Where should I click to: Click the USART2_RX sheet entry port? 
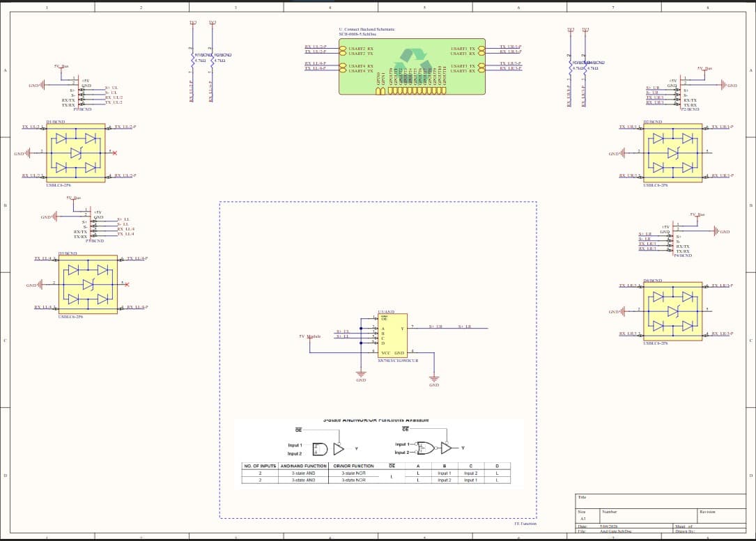click(343, 49)
